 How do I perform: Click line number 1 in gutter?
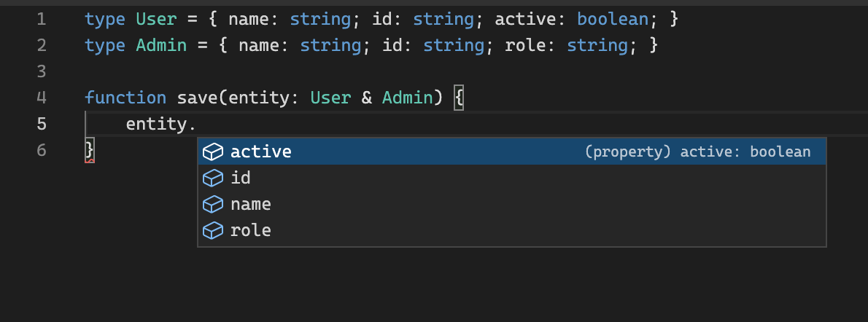point(42,20)
